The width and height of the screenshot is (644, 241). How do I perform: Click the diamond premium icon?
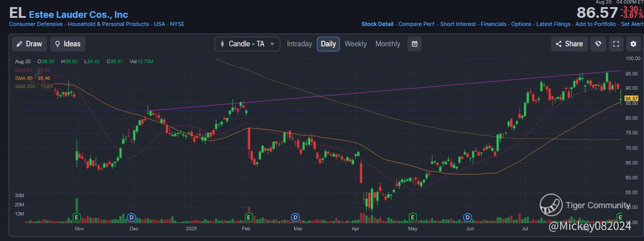(x=598, y=44)
